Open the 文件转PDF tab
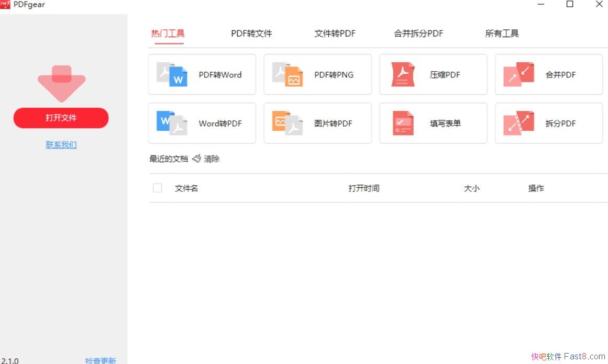The height and width of the screenshot is (364, 608). click(x=335, y=33)
